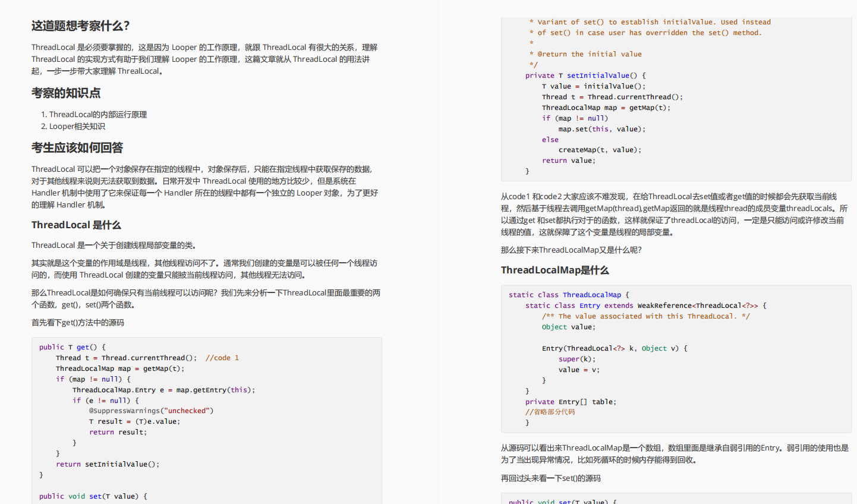Click code line Object value;
Viewport: 857px width, 504px height.
(569, 327)
